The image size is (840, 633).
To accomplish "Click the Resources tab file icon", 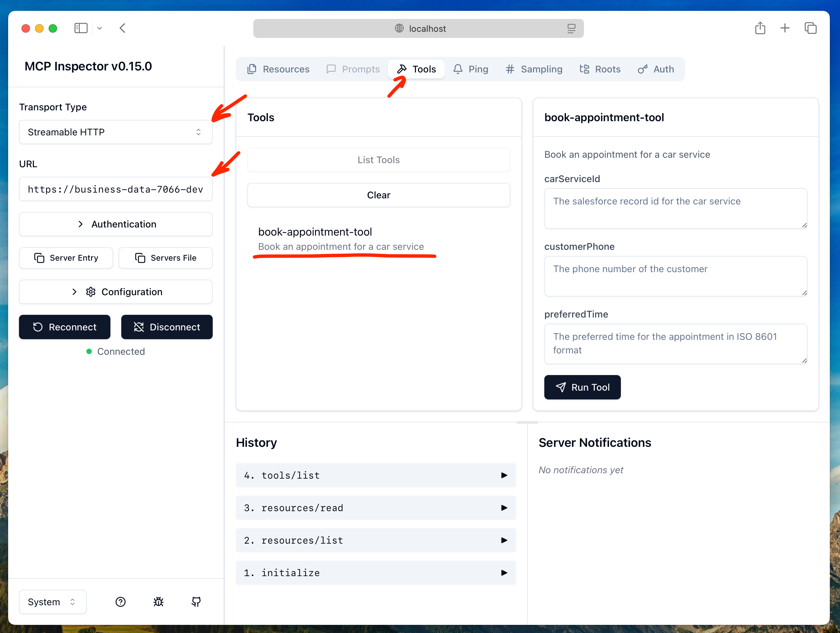I will [x=251, y=69].
